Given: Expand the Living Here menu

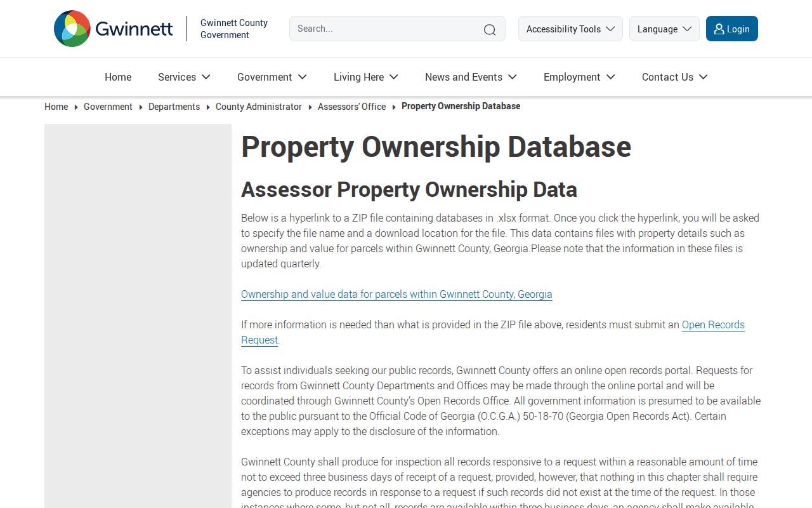Looking at the screenshot, I should [366, 77].
